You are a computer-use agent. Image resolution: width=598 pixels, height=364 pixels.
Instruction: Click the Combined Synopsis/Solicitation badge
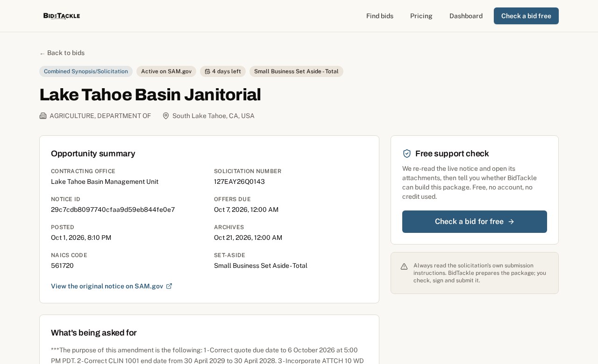[x=86, y=71]
